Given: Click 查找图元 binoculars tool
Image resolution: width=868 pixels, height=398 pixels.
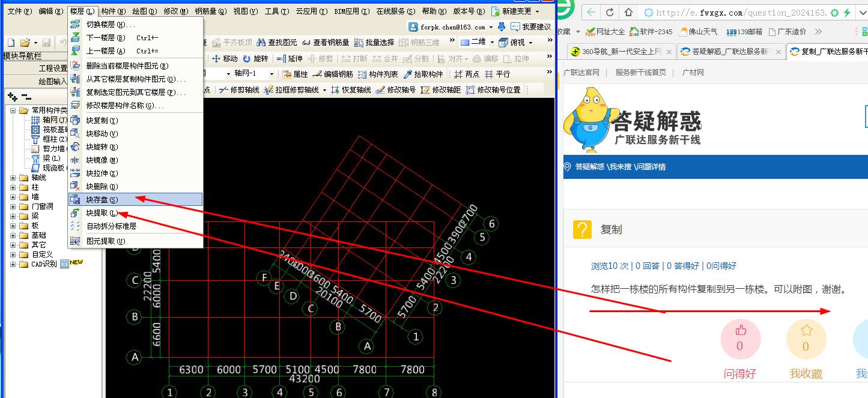Looking at the screenshot, I should click(x=277, y=42).
